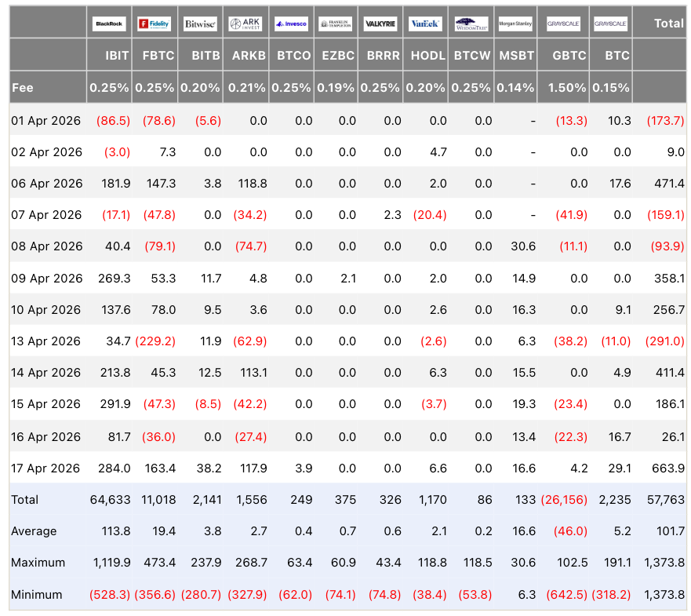Click the VanEck logo
Image resolution: width=691 pixels, height=616 pixels.
(x=426, y=24)
